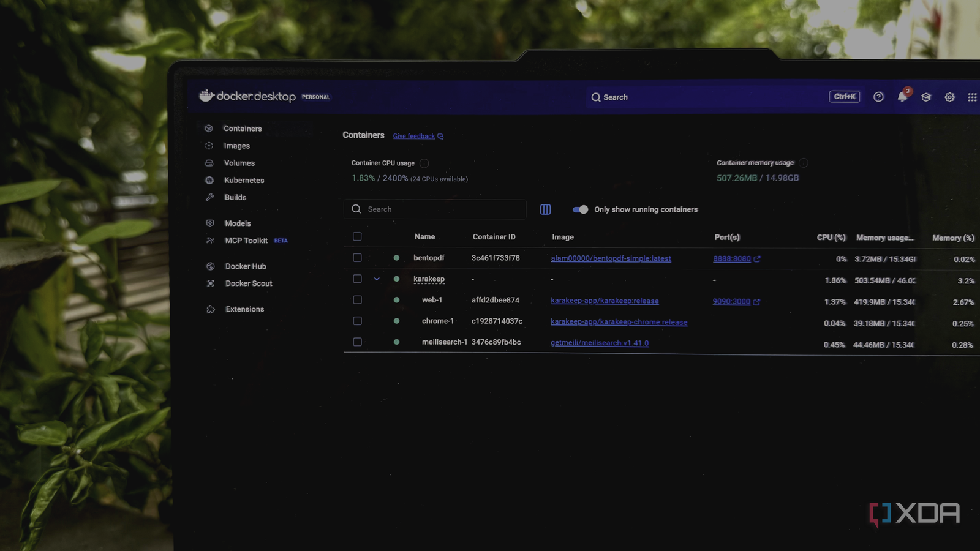Open the help question mark icon
The image size is (980, 551).
[878, 97]
